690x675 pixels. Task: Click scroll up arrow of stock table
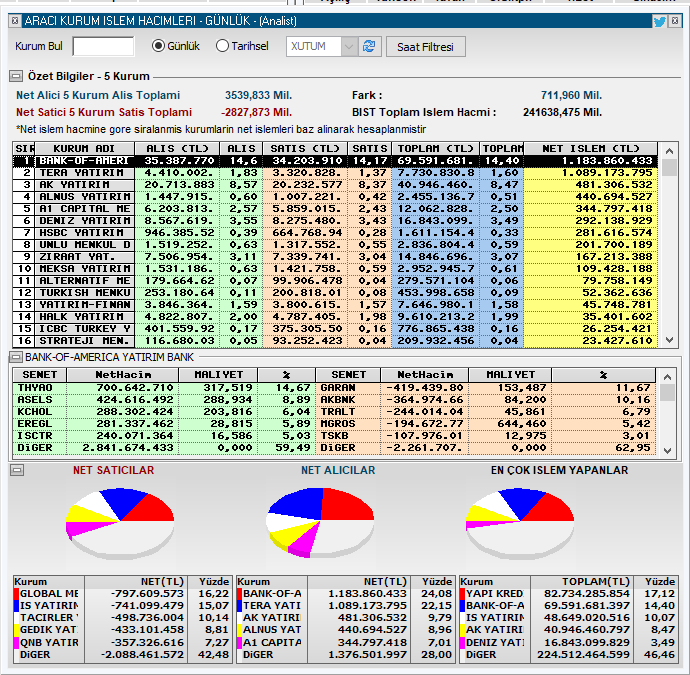668,377
